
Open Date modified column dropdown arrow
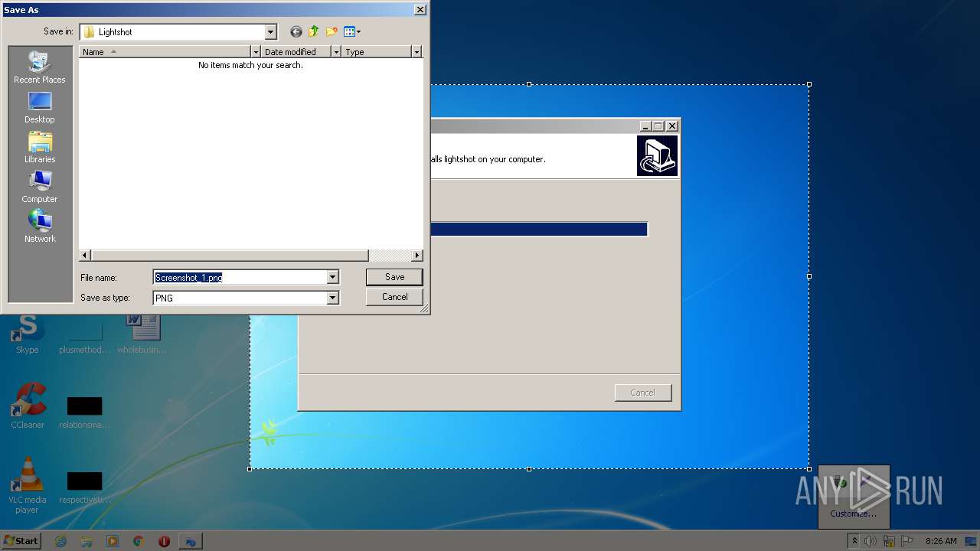[335, 52]
